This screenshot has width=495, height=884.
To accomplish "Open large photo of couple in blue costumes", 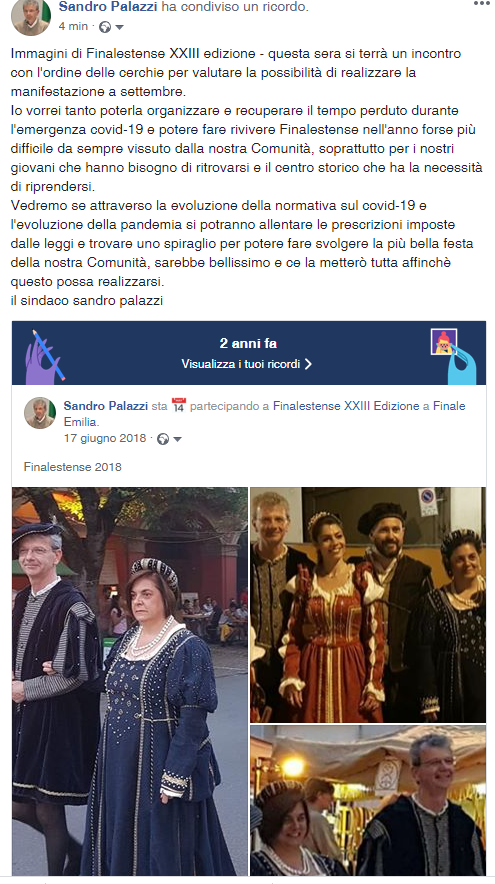I will 130,681.
